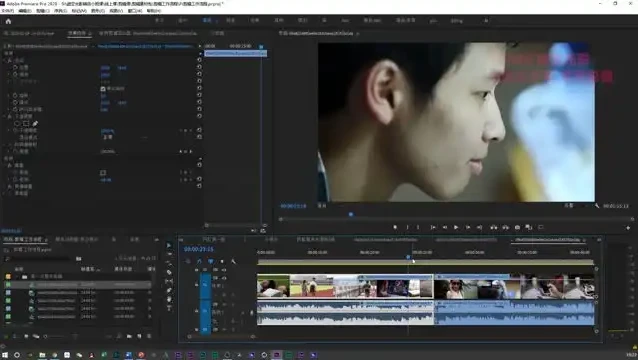638x360 pixels.
Task: Click timeline current timecode field
Action: click(199, 249)
